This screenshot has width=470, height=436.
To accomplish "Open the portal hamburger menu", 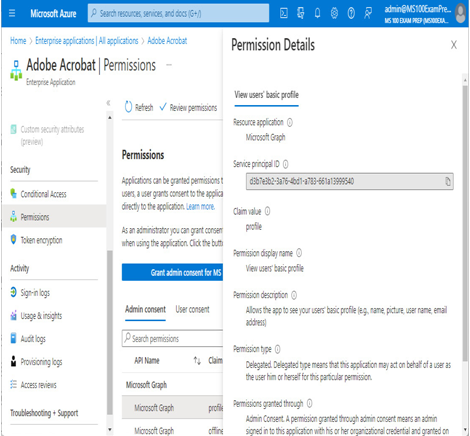I will (12, 13).
